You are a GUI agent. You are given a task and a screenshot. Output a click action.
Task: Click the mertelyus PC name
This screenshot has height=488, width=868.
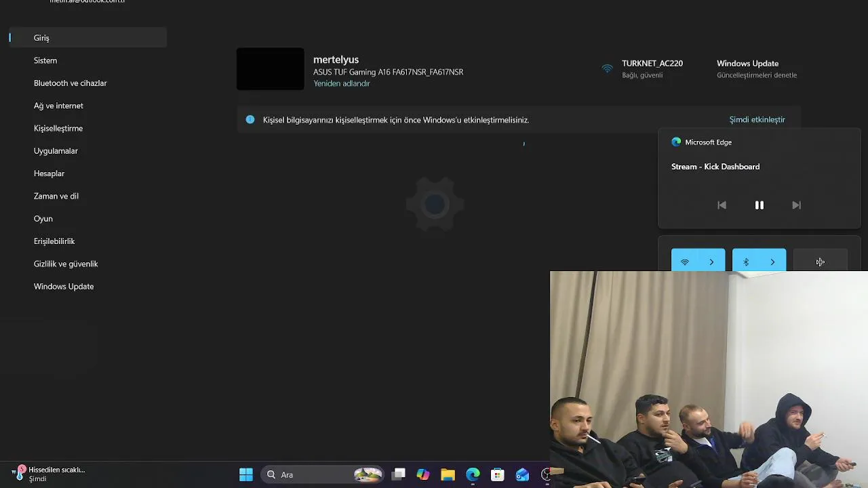336,60
